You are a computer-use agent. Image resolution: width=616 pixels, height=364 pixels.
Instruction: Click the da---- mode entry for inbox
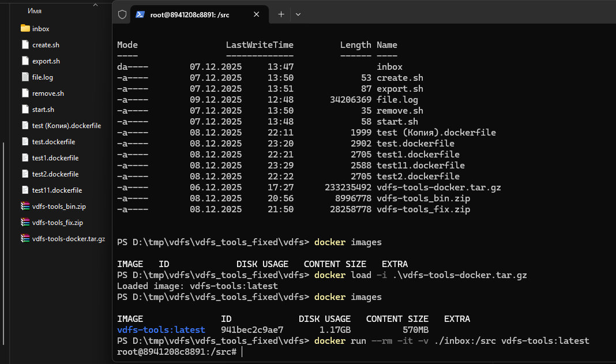point(133,67)
